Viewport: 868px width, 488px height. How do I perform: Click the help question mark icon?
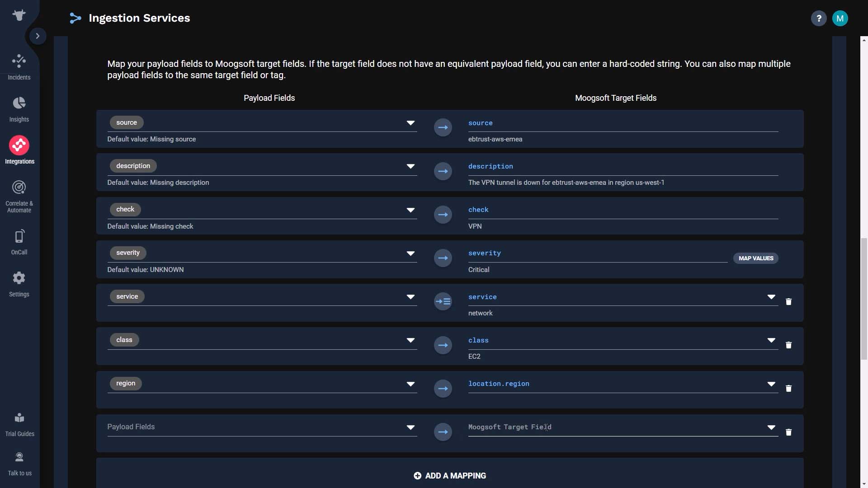click(819, 19)
